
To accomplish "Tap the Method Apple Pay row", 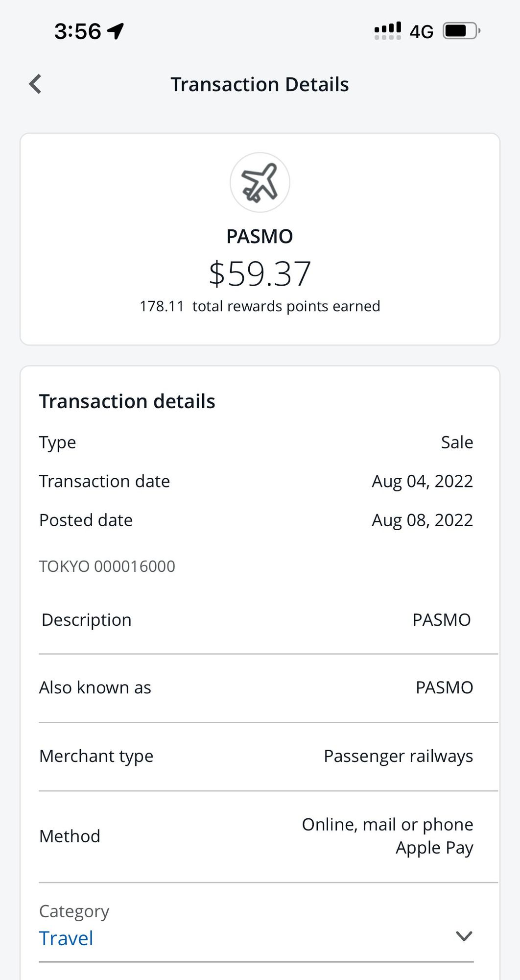I will [x=256, y=836].
